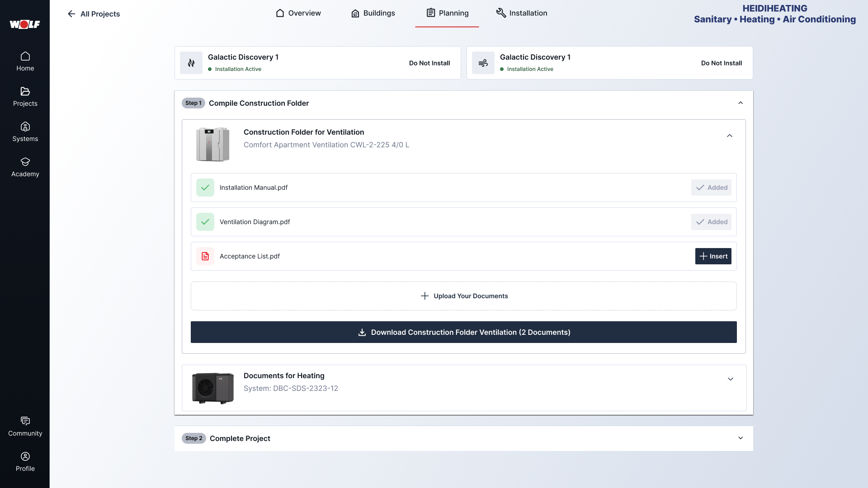Switch to the Buildings tab
The height and width of the screenshot is (488, 868).
click(x=373, y=13)
